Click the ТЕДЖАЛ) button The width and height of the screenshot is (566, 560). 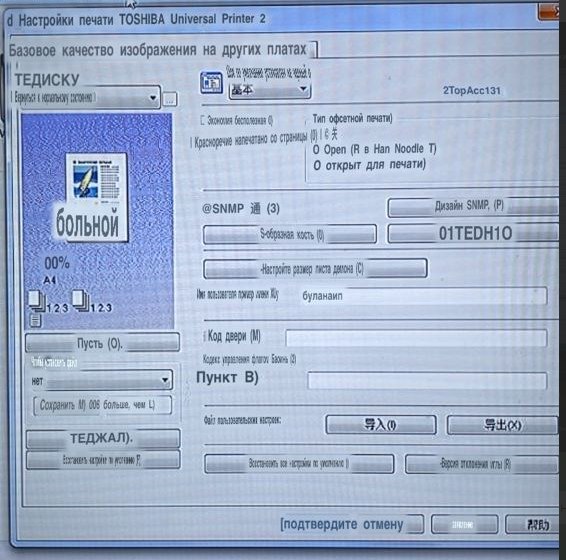103,438
